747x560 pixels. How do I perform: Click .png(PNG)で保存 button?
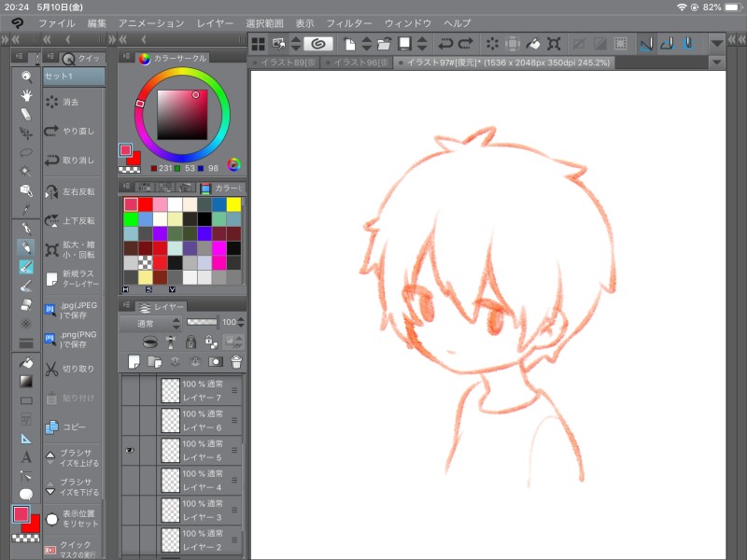[72, 339]
